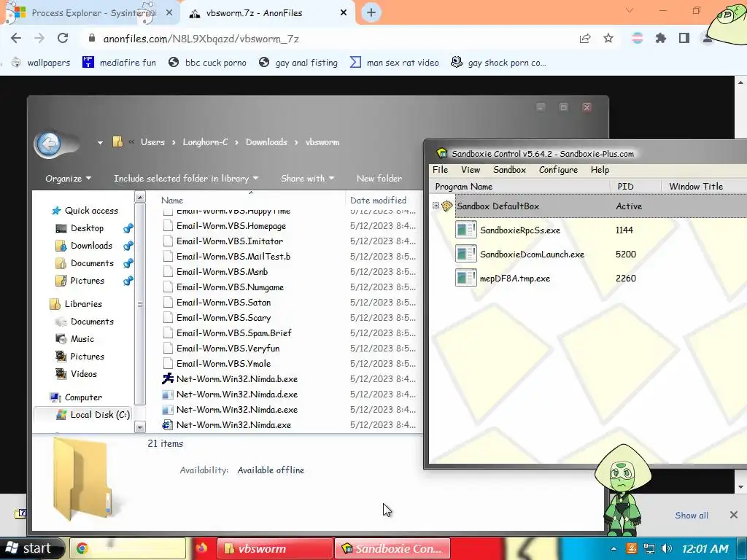Image resolution: width=747 pixels, height=560 pixels.
Task: Open the extensions puzzle icon
Action: 661,39
